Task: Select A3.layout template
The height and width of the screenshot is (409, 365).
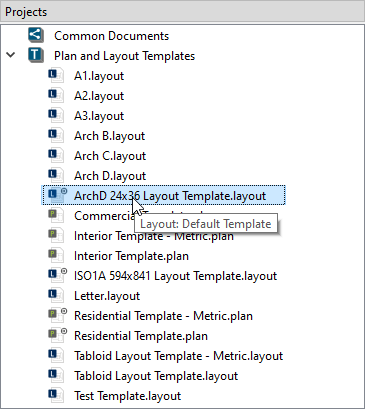Action: point(99,116)
